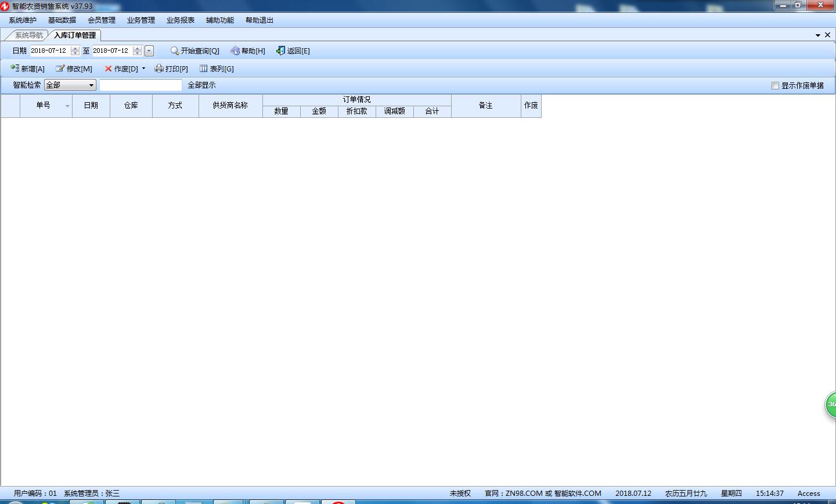Click the 全部显示 link

click(x=201, y=85)
